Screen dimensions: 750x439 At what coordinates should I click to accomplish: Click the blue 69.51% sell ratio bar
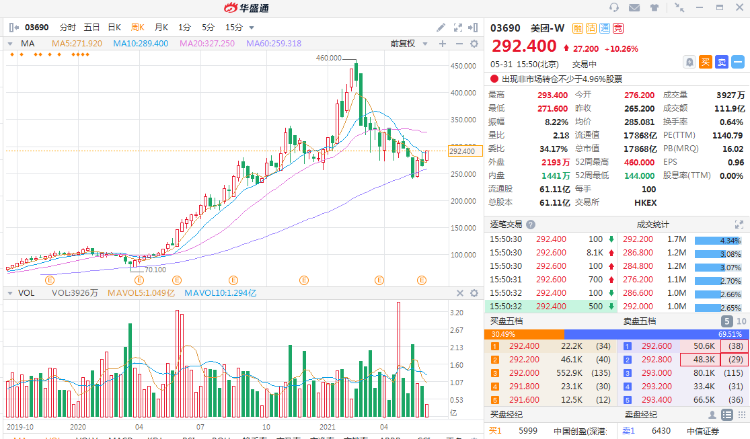point(656,334)
